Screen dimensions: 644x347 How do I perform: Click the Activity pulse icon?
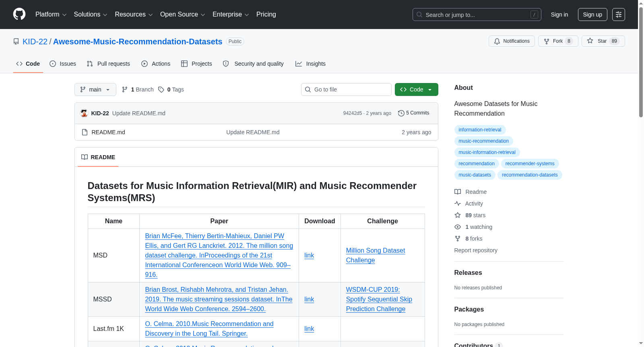coord(458,204)
